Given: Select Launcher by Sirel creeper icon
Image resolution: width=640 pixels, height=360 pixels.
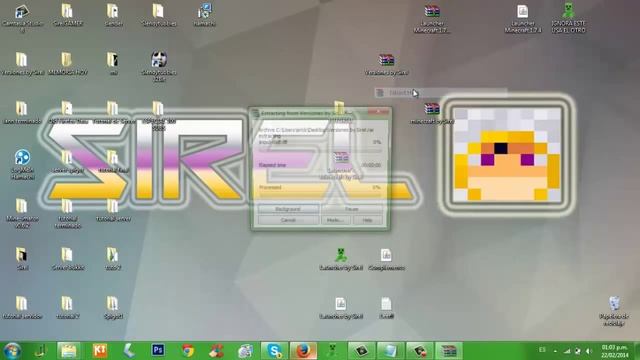Looking at the screenshot, I should coord(341,259).
